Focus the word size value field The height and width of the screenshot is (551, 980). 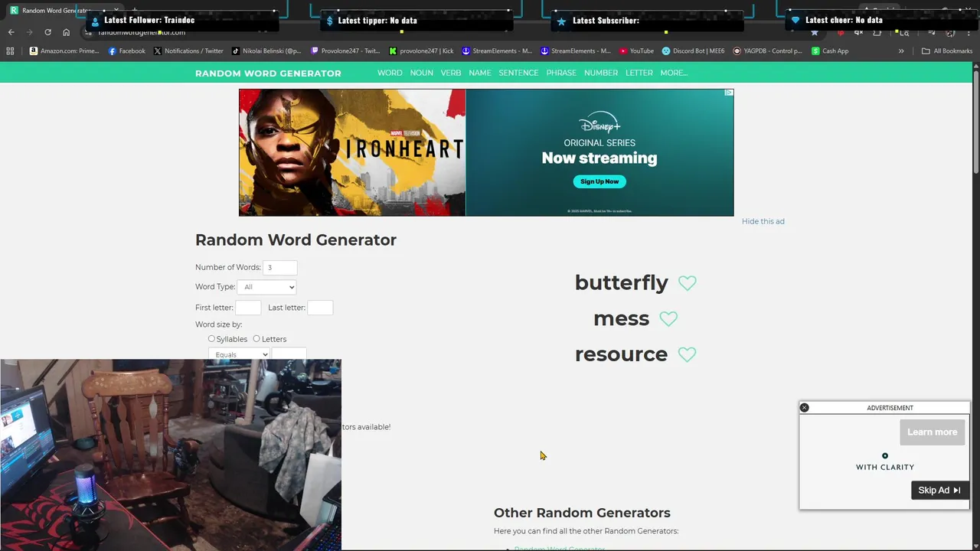pyautogui.click(x=289, y=354)
